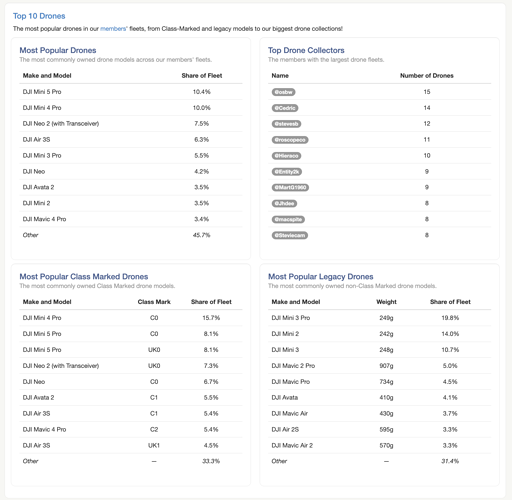This screenshot has height=500, width=512.
Task: Click the Name column header in collectors table
Action: pos(280,76)
